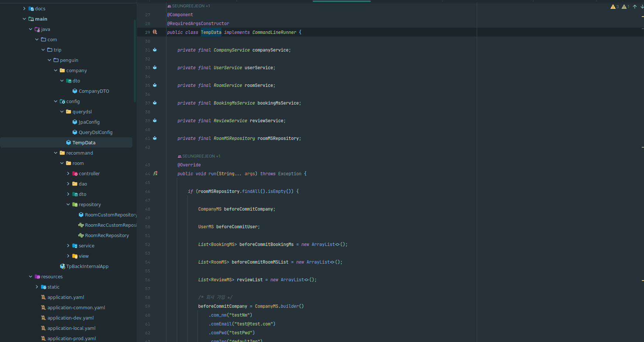The width and height of the screenshot is (644, 342).
Task: Click line number 52 in gutter
Action: point(147,244)
